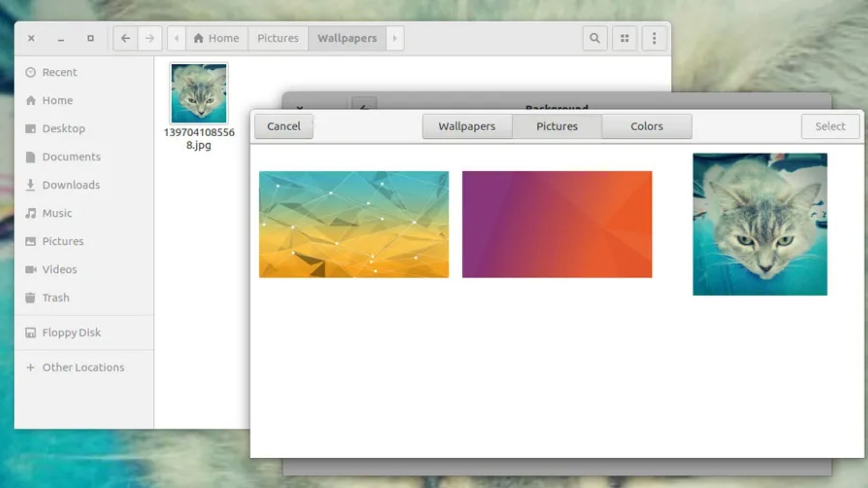Open Floppy Disk in the sidebar
The height and width of the screenshot is (488, 868).
(x=84, y=333)
